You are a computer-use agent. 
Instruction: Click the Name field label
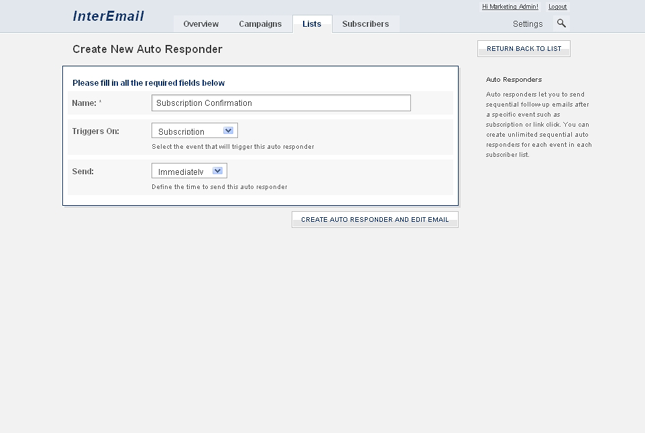[85, 103]
